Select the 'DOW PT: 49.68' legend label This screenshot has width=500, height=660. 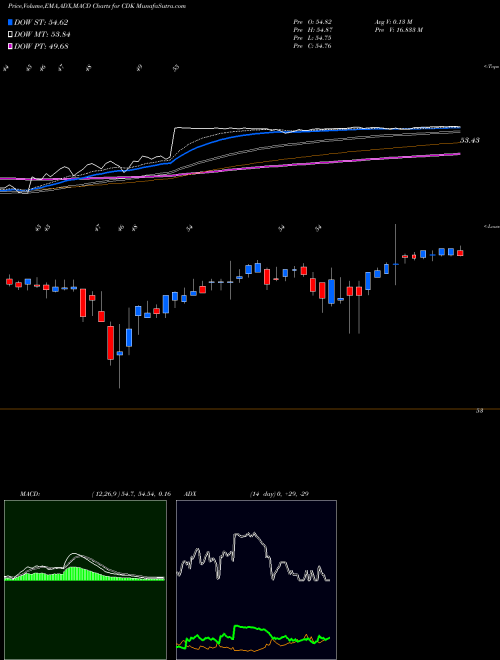[x=41, y=46]
